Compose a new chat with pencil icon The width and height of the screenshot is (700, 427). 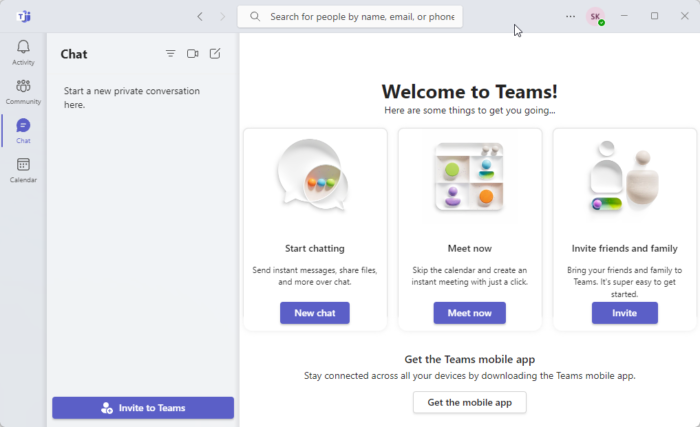point(215,54)
